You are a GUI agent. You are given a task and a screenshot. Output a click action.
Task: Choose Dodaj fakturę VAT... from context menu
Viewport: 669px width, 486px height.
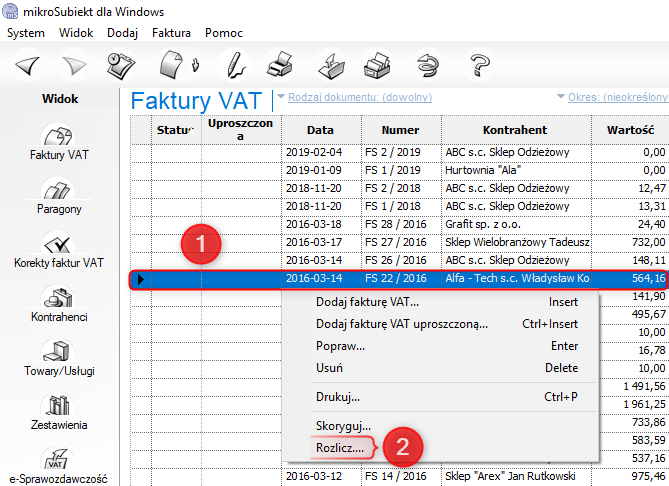[x=440, y=302]
